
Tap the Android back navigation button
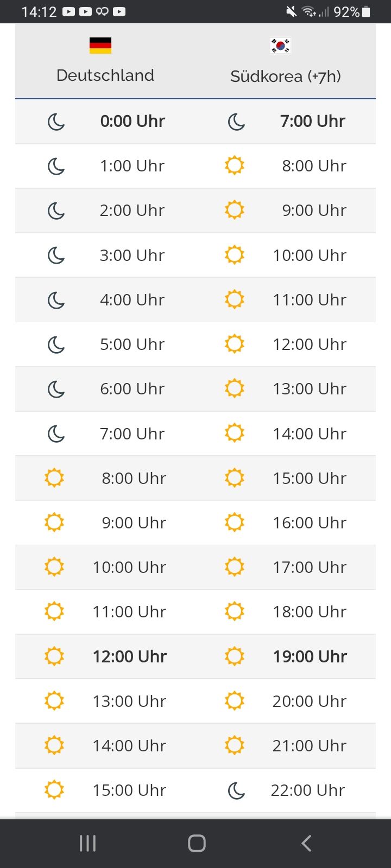pyautogui.click(x=306, y=843)
